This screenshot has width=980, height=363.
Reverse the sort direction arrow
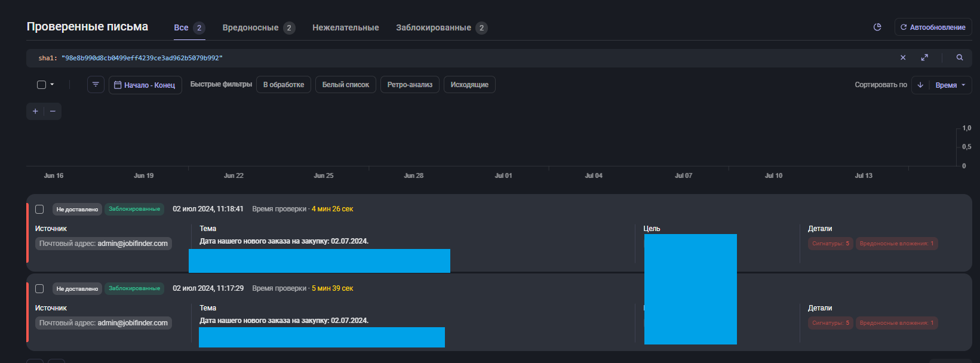pyautogui.click(x=920, y=85)
